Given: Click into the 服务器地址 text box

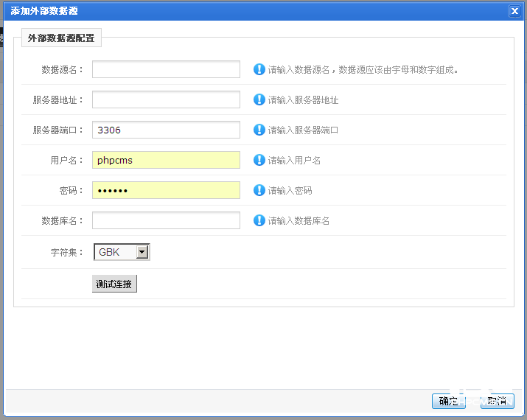Looking at the screenshot, I should click(166, 99).
